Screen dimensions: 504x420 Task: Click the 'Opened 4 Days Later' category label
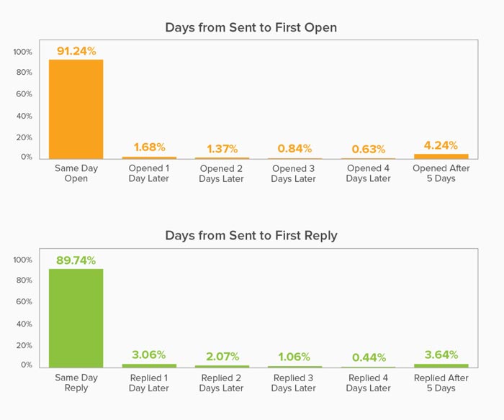[368, 173]
